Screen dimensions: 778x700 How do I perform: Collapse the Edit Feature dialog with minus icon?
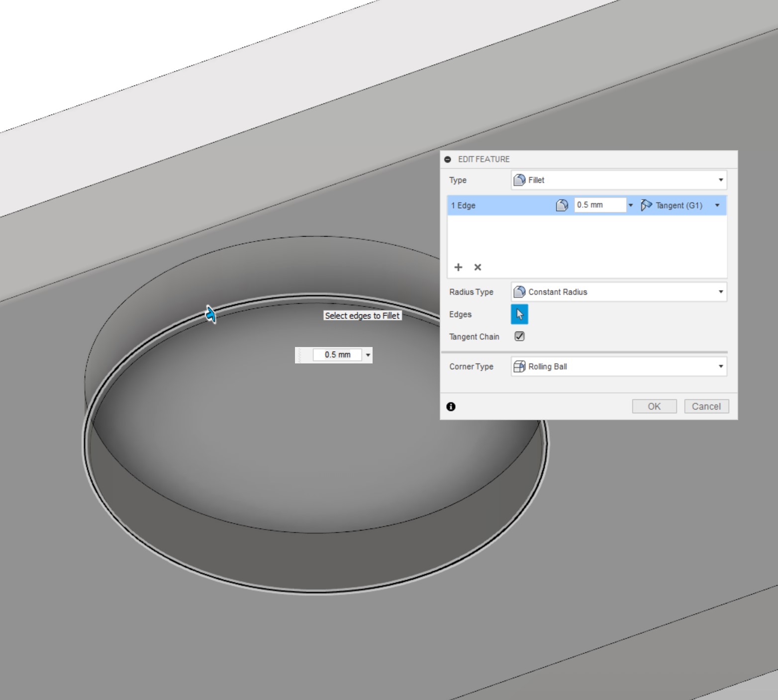(448, 159)
